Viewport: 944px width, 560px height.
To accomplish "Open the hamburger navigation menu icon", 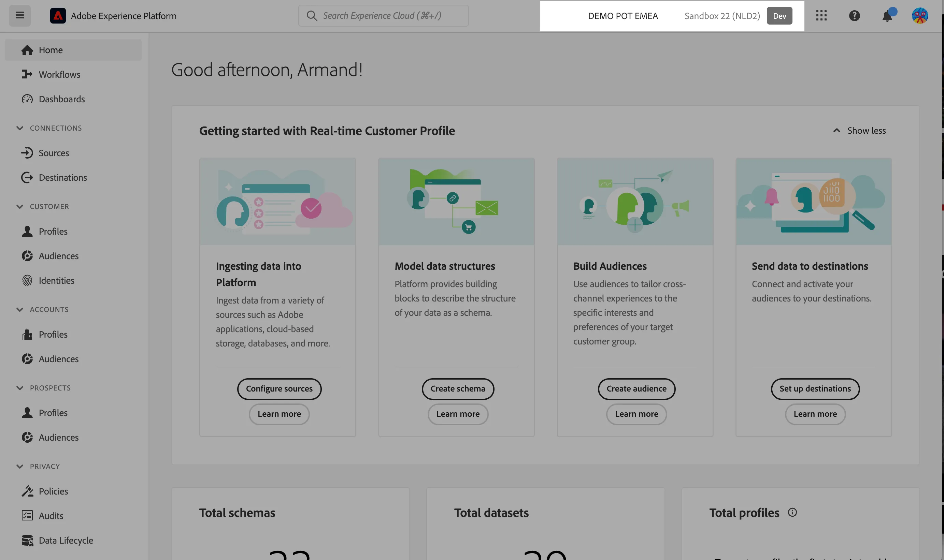I will coord(20,15).
